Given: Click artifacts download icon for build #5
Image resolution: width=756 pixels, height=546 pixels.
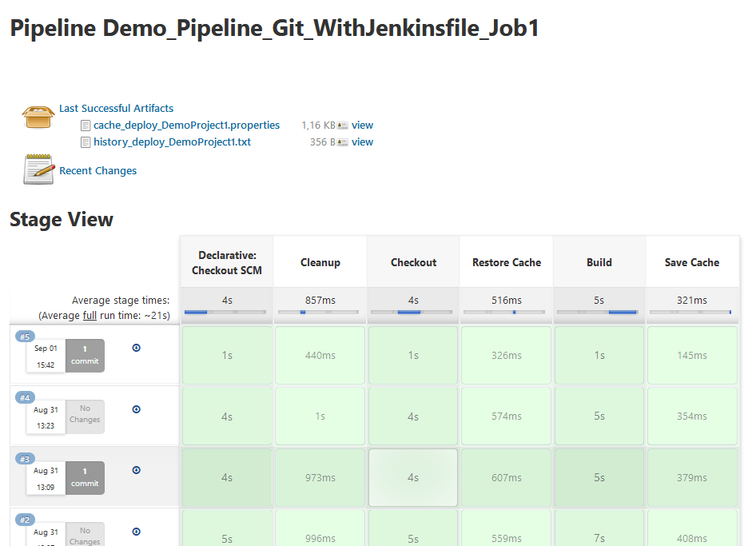Looking at the screenshot, I should coord(136,348).
